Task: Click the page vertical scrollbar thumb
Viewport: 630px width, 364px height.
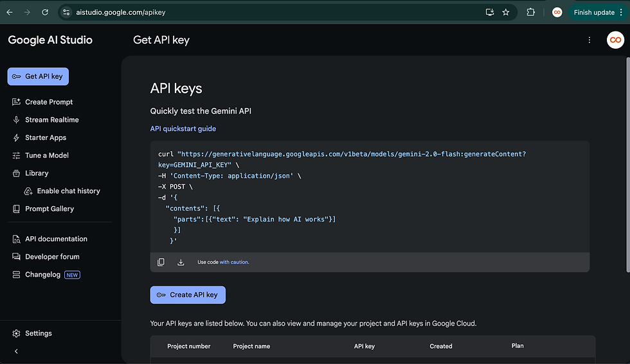Action: [627, 165]
